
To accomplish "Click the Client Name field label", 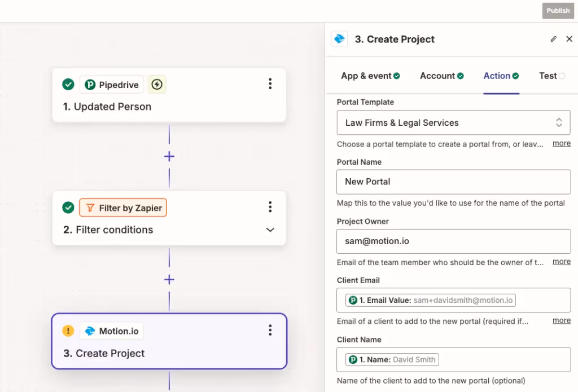I will (359, 340).
